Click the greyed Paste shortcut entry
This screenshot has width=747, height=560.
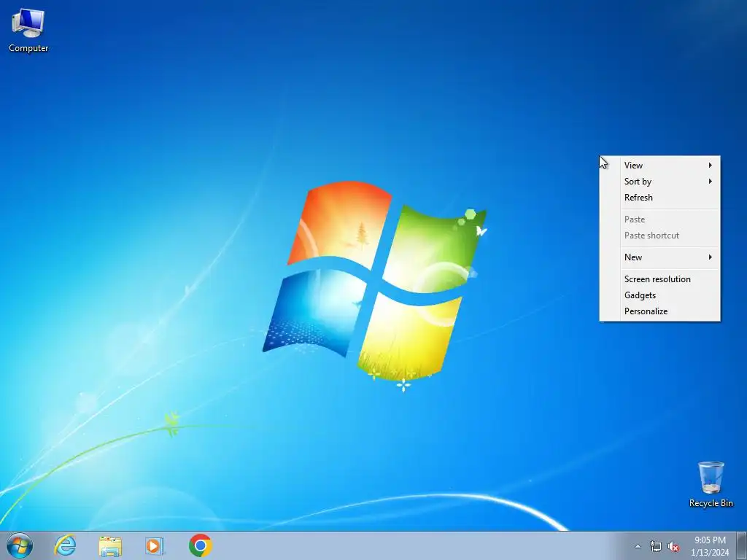(659, 236)
